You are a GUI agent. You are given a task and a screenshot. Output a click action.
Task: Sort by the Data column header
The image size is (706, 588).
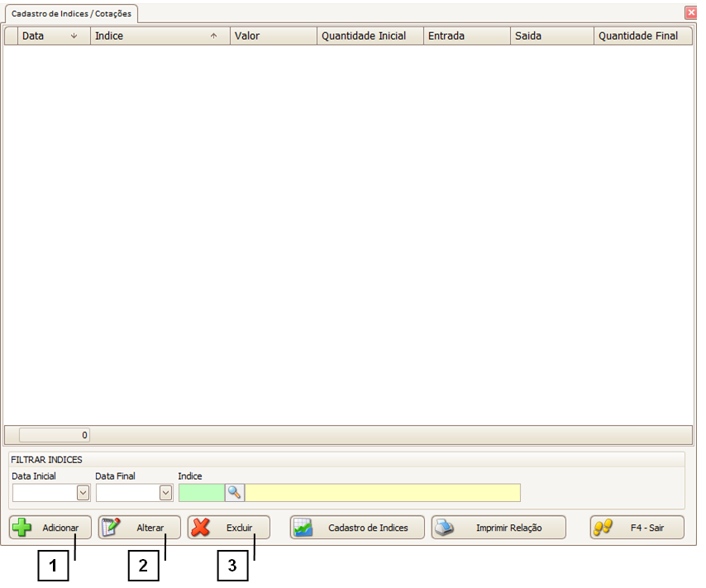pos(48,36)
